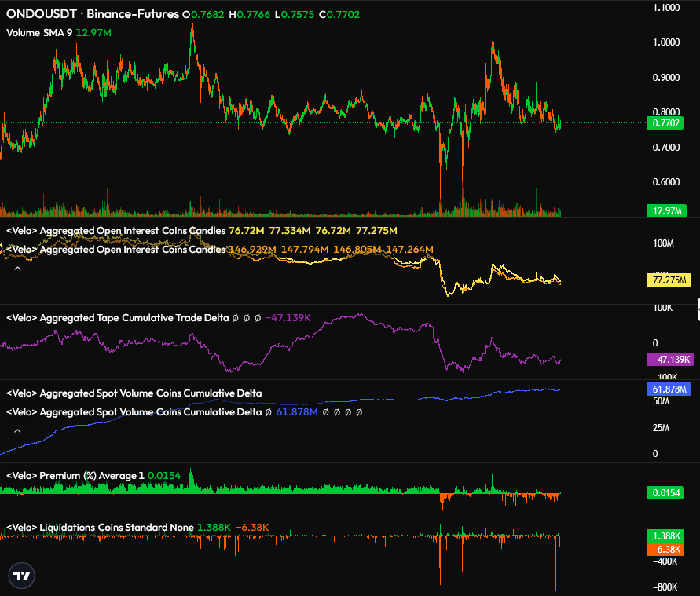
Task: Click the blue 61.878M spot delta axis label
Action: coord(669,389)
